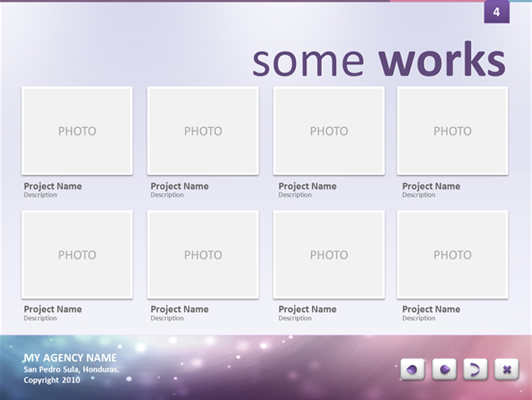Open top row first PHOTO placeholder
The width and height of the screenshot is (532, 400).
coord(77,131)
